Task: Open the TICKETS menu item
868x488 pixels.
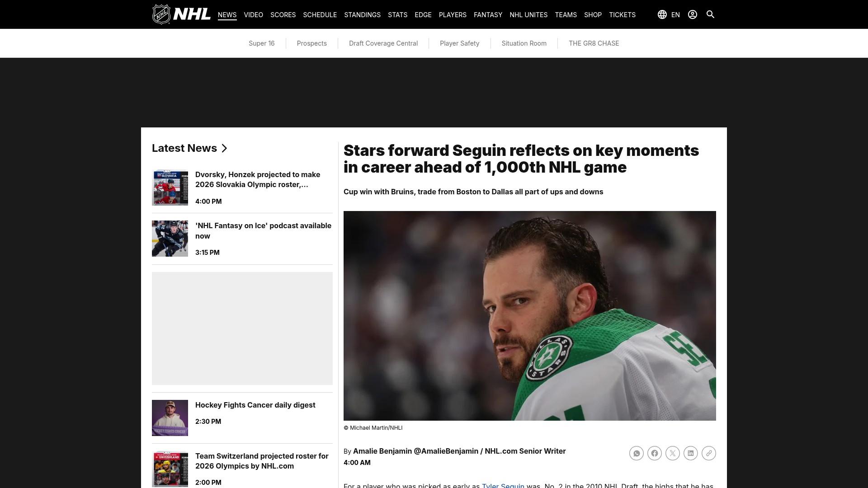Action: click(x=622, y=15)
